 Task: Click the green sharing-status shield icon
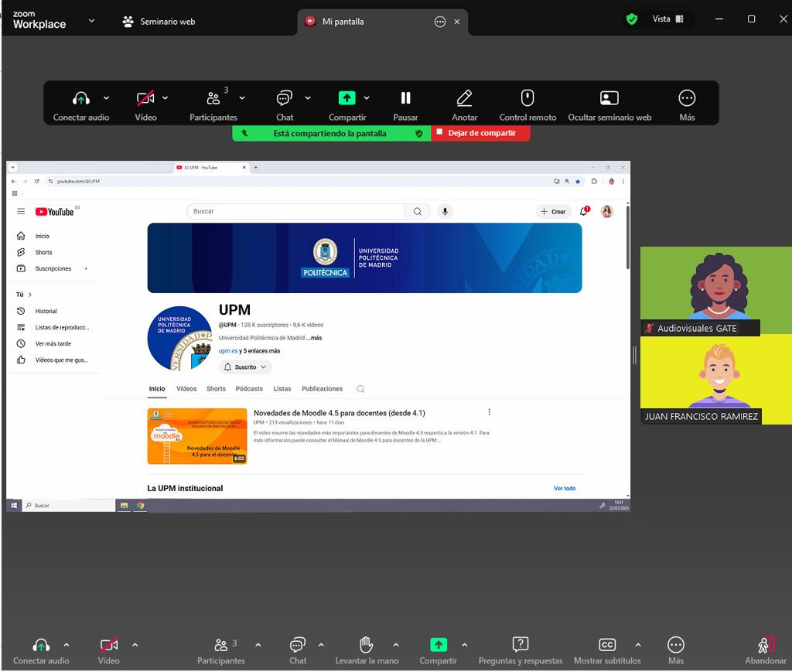418,133
